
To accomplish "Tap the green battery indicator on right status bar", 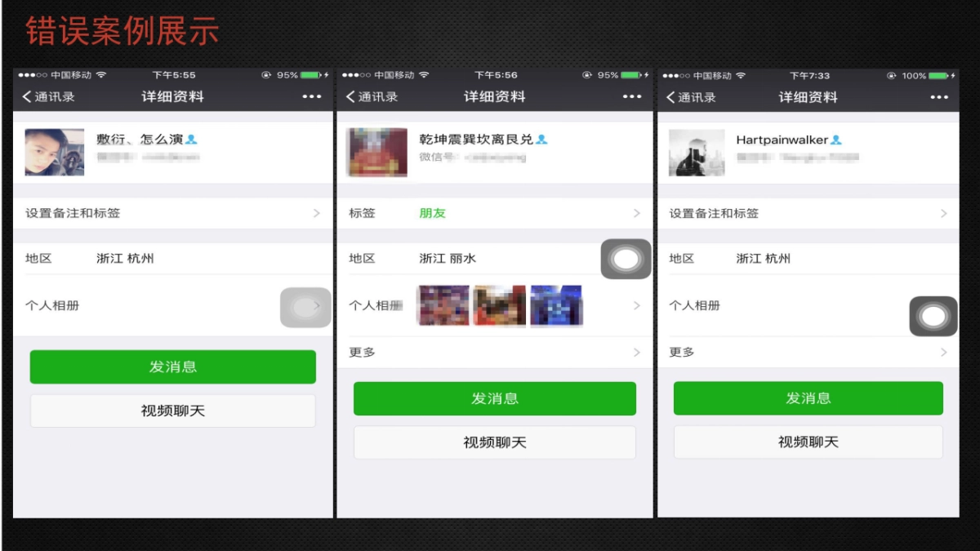I will 939,74.
